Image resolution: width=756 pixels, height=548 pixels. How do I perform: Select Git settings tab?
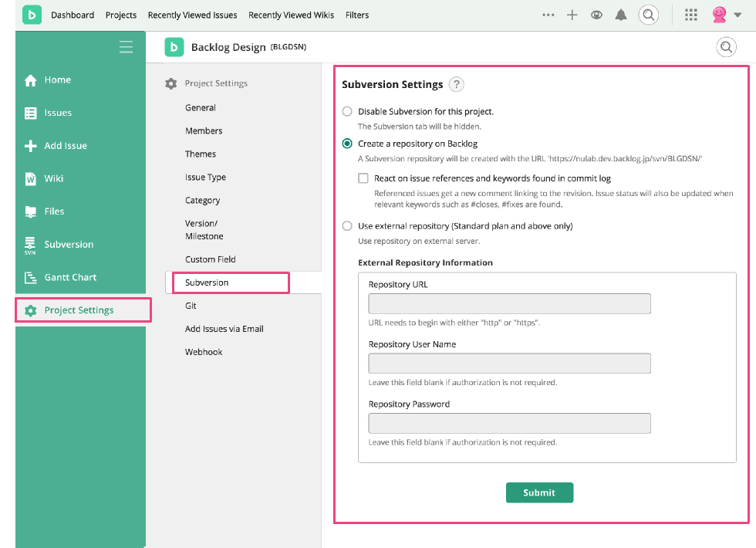pyautogui.click(x=191, y=306)
